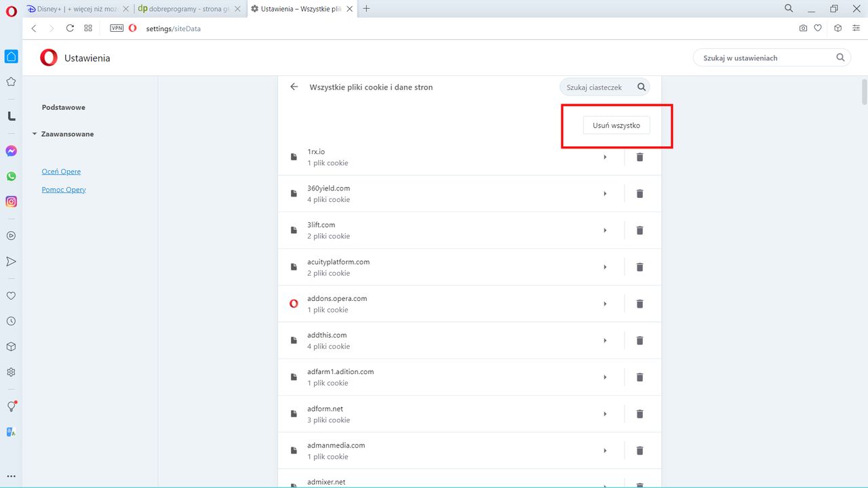The width and height of the screenshot is (868, 488).
Task: Collapse the Zaawansowane settings section
Action: click(x=63, y=134)
